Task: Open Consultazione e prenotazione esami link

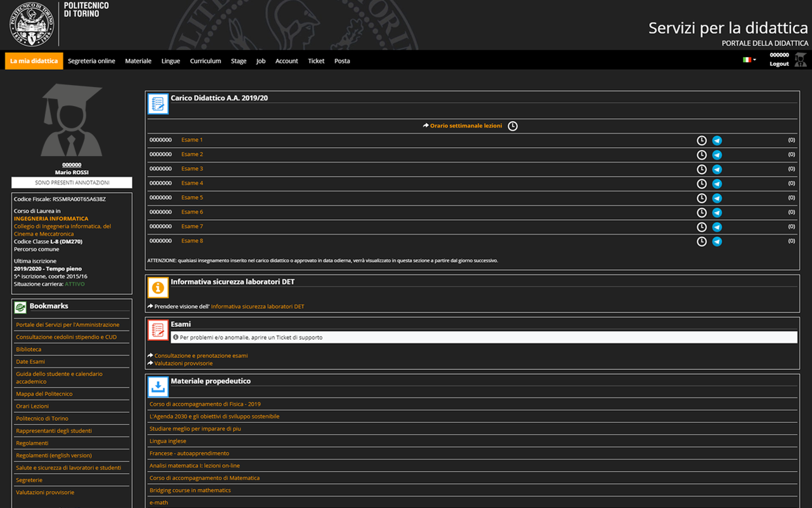Action: point(201,356)
